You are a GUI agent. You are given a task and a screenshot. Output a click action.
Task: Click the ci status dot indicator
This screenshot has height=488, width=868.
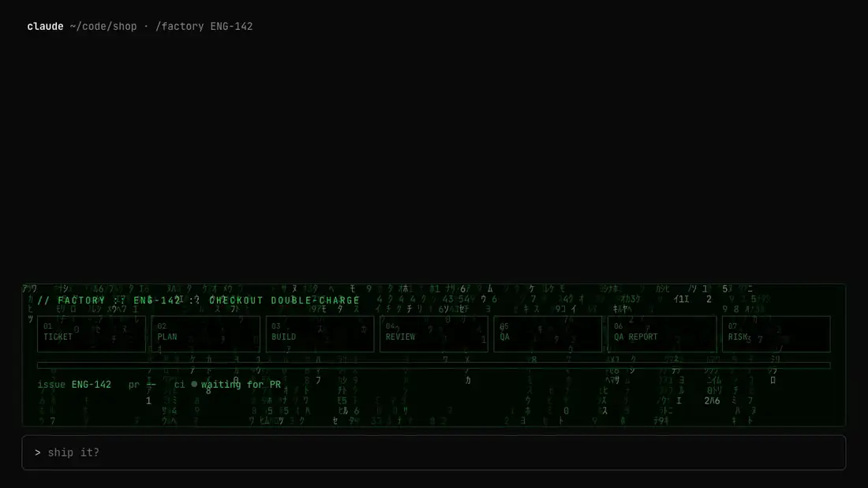194,384
